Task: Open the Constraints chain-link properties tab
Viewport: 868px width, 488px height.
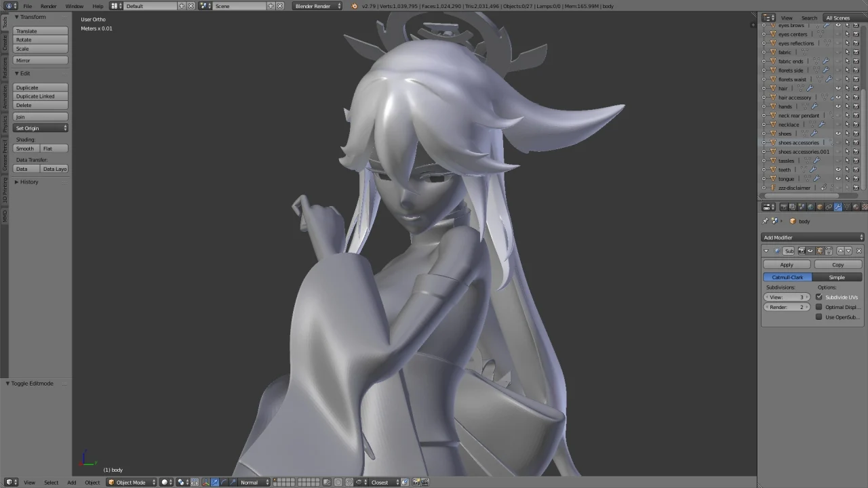Action: (x=829, y=207)
